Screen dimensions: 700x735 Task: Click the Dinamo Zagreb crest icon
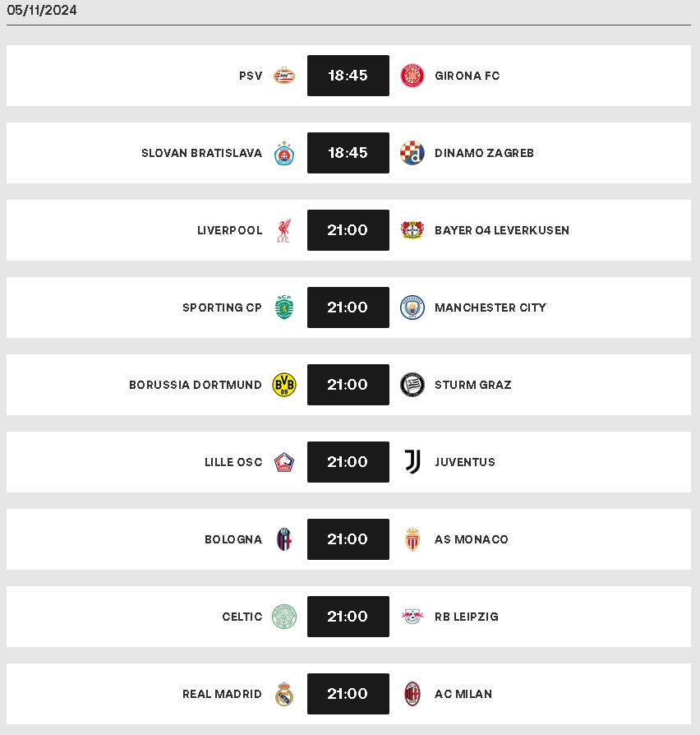412,153
